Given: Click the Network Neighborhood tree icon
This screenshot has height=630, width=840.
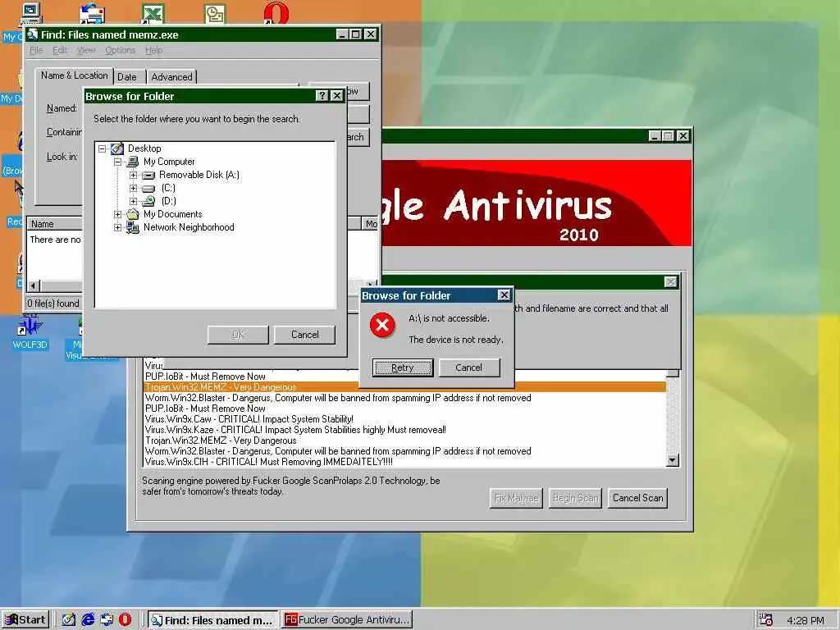Looking at the screenshot, I should pyautogui.click(x=132, y=228).
